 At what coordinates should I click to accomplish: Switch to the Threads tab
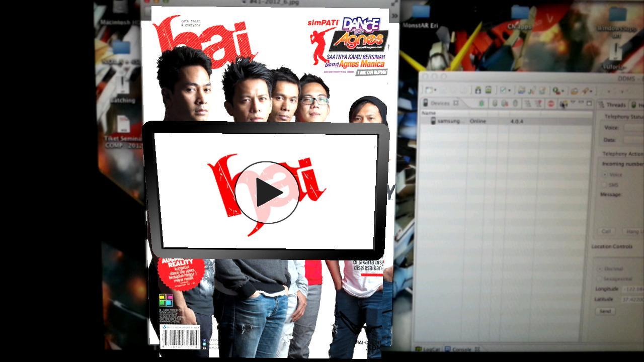click(x=612, y=105)
